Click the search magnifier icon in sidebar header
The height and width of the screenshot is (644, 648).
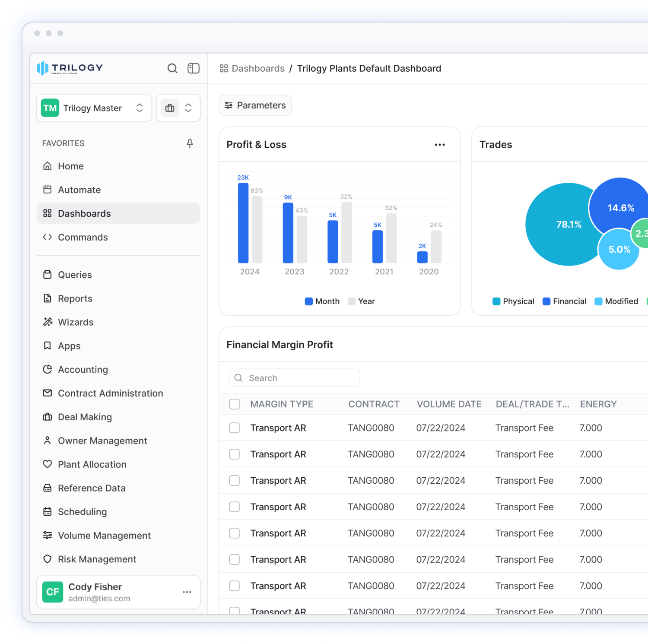click(x=172, y=69)
